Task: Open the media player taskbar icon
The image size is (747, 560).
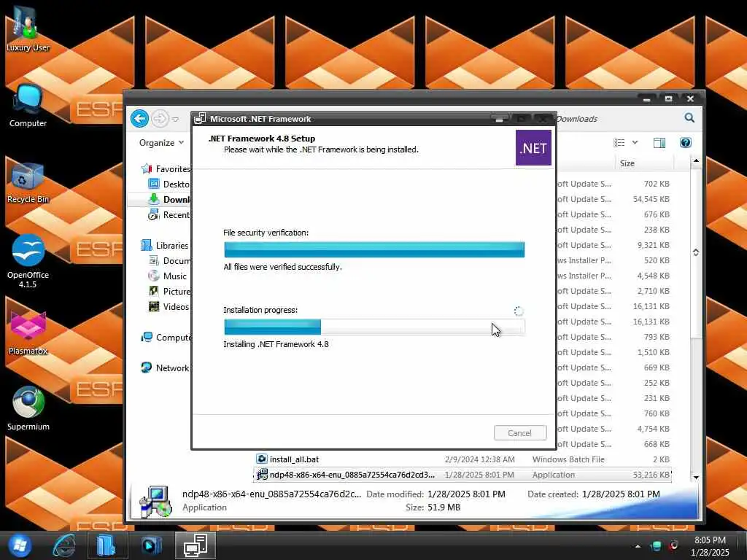Action: (x=152, y=545)
